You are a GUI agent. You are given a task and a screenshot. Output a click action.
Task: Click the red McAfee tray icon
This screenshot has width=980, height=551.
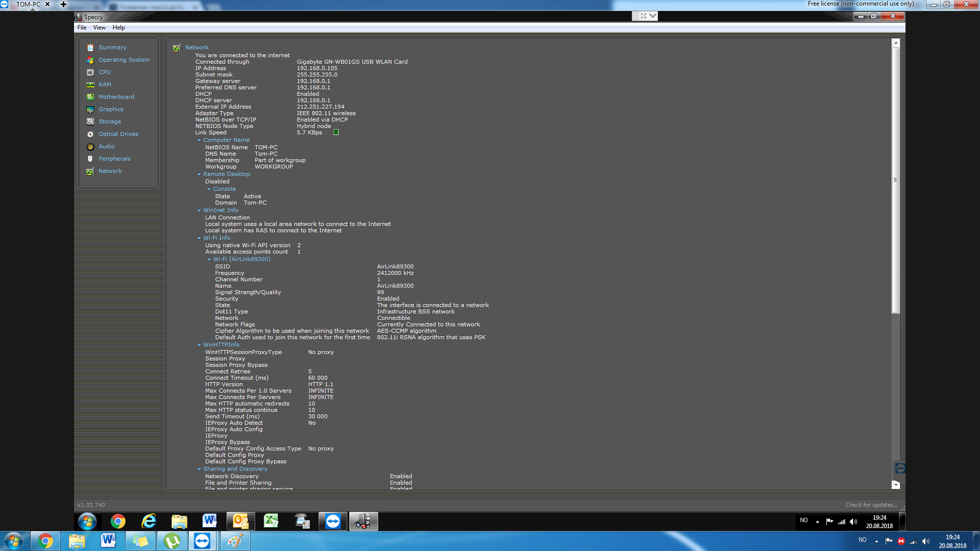pos(901,541)
